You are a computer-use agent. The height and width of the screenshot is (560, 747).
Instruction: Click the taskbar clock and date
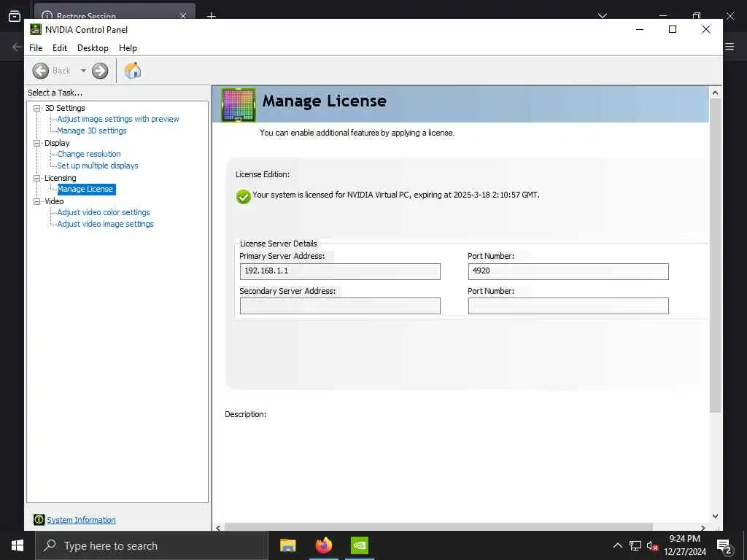(x=684, y=545)
